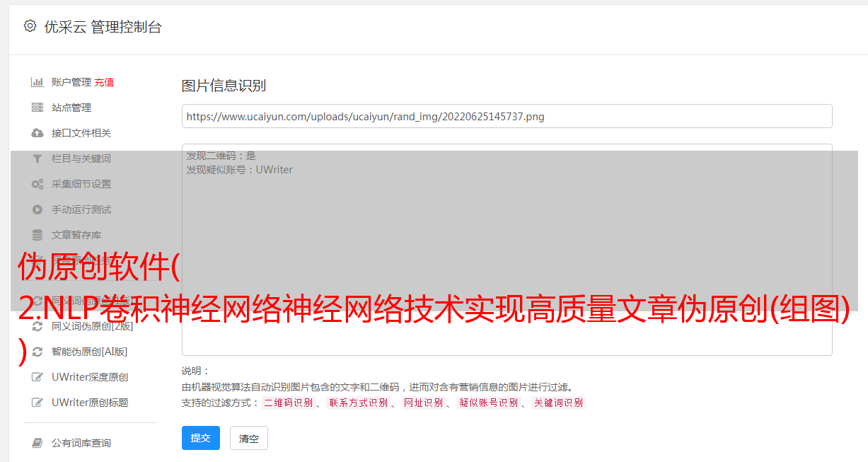Submit the form with the 提交 button
Viewport: 868px width, 462px height.
click(201, 438)
